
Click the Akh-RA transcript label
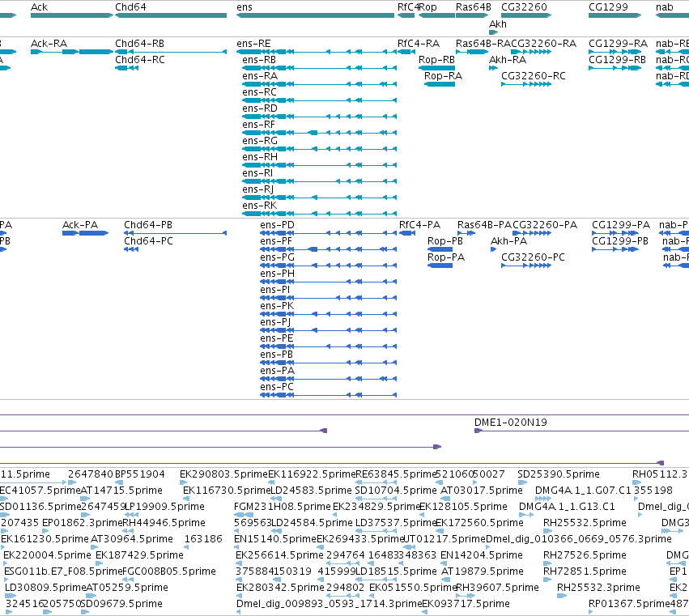pos(508,60)
